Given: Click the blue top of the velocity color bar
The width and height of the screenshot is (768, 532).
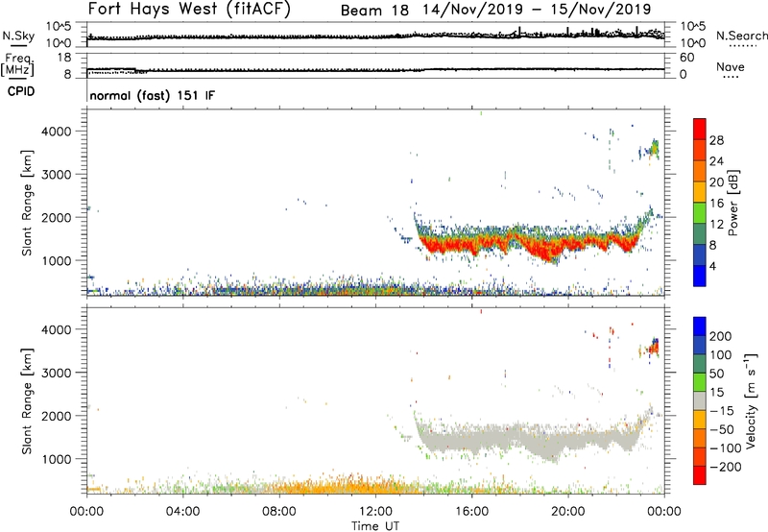Looking at the screenshot, I should (x=700, y=326).
